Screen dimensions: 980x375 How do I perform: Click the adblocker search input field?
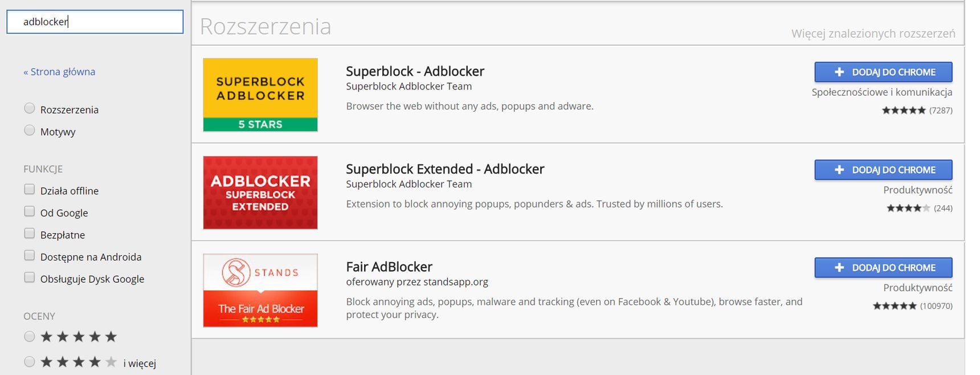click(x=95, y=22)
